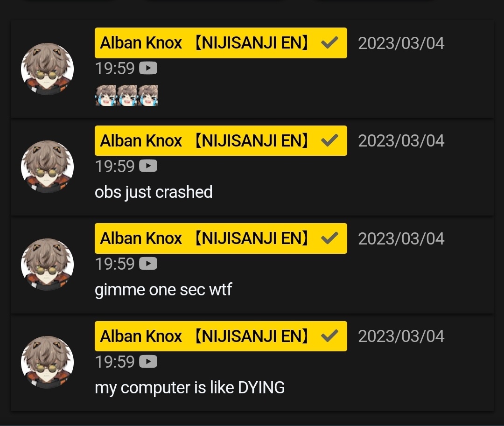The height and width of the screenshot is (426, 504).
Task: Open Alban Knox avatar beside "obs just crashed"
Action: coord(47,167)
